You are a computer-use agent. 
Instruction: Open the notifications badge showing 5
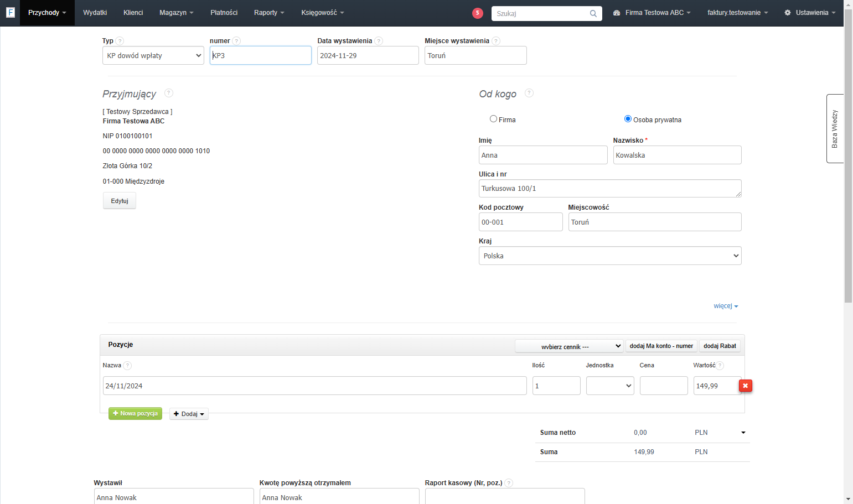coord(478,13)
